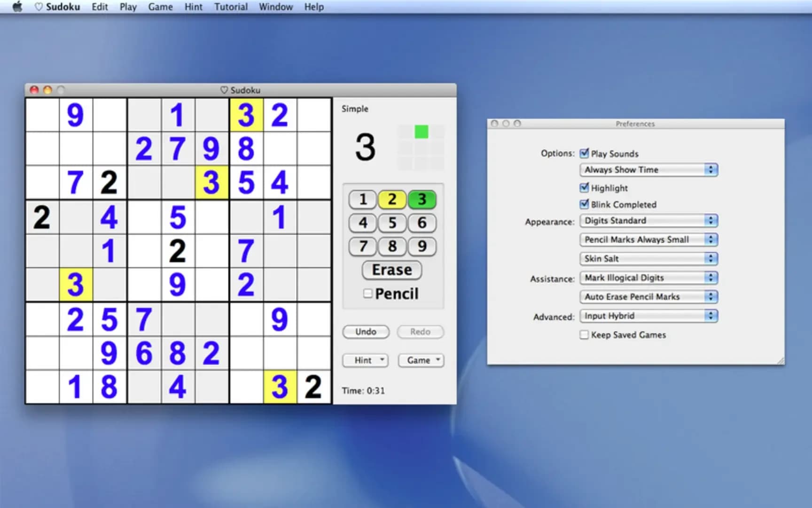The height and width of the screenshot is (508, 812).
Task: Open the Auto Erase Pencil Marks dropdown
Action: click(649, 297)
